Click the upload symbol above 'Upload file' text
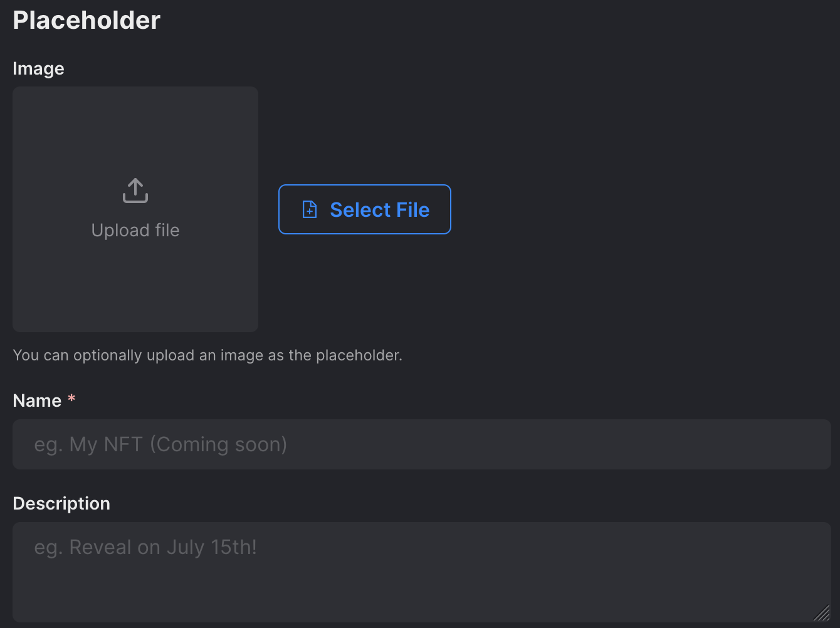Viewport: 840px width, 628px height. pos(135,190)
